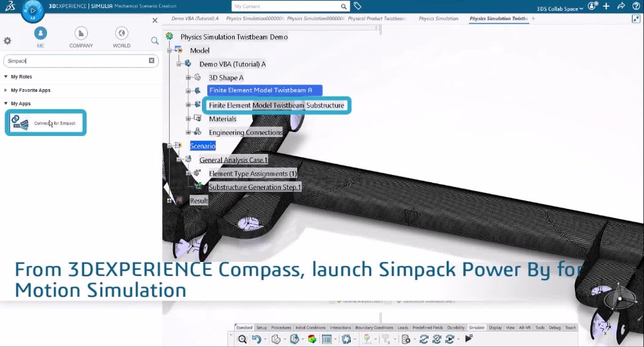Open the Setup action bar tab
Screen dimensions: 644x347
[x=262, y=328]
